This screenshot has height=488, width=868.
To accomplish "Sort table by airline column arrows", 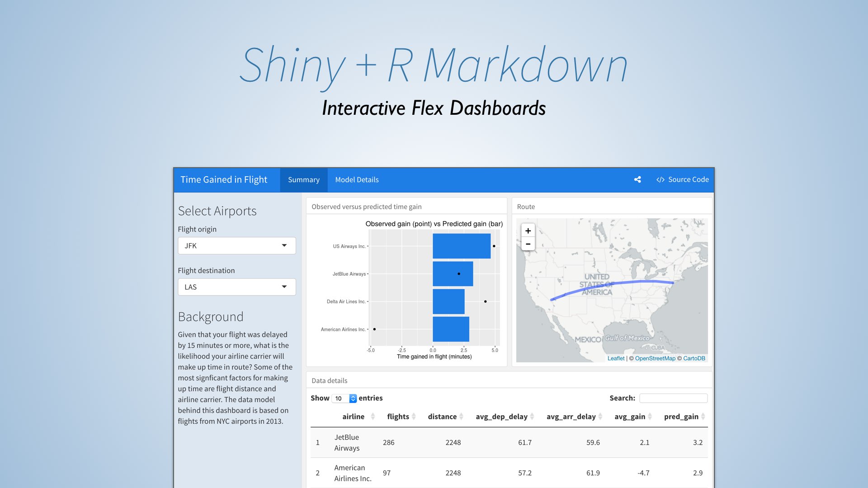I will tap(373, 417).
